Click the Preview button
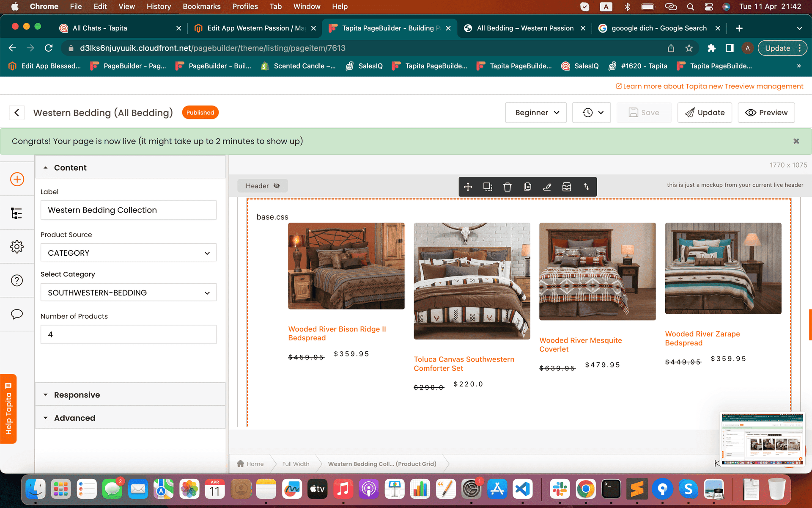The height and width of the screenshot is (508, 812). point(766,113)
